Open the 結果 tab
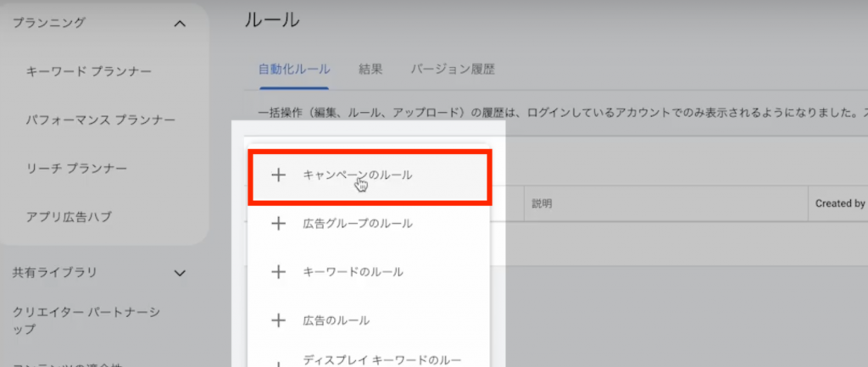The image size is (868, 367). pyautogui.click(x=370, y=70)
